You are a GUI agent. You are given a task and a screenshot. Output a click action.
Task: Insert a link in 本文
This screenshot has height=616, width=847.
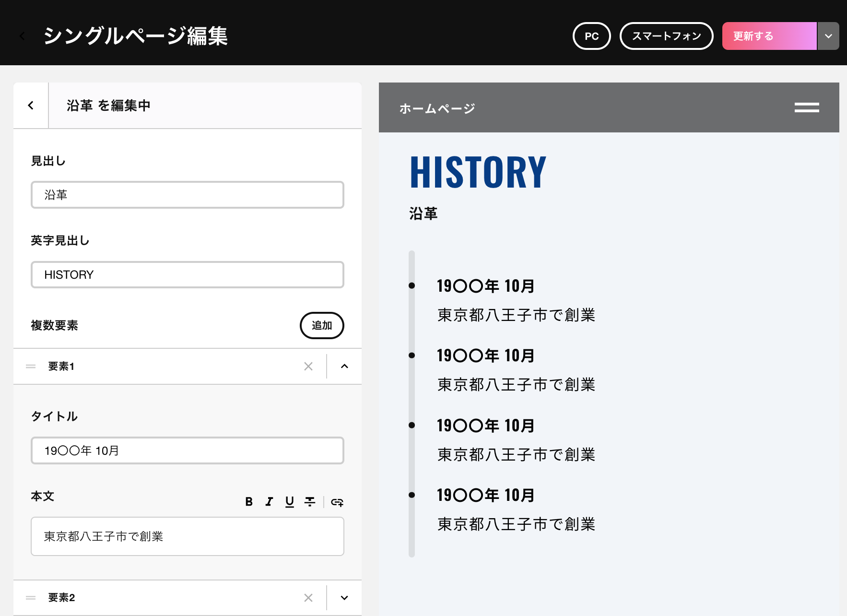pyautogui.click(x=337, y=502)
